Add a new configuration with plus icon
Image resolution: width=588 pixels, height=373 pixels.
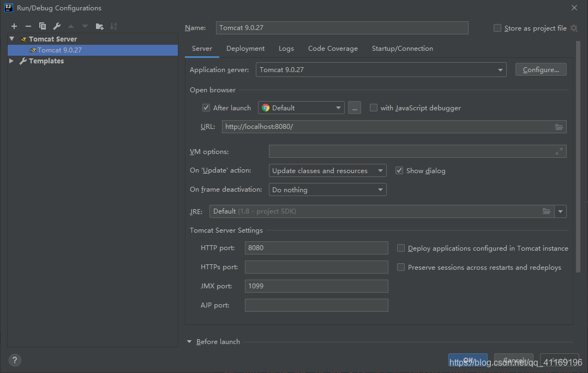coord(14,26)
